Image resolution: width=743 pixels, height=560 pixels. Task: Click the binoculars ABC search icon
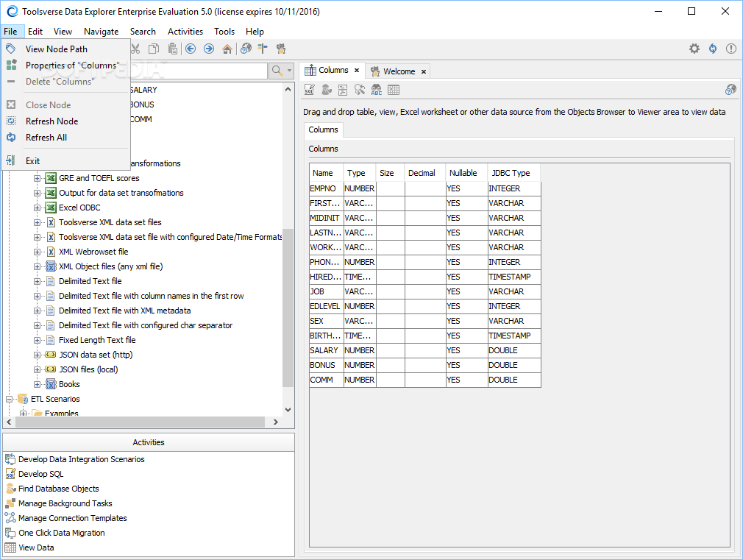point(377,90)
